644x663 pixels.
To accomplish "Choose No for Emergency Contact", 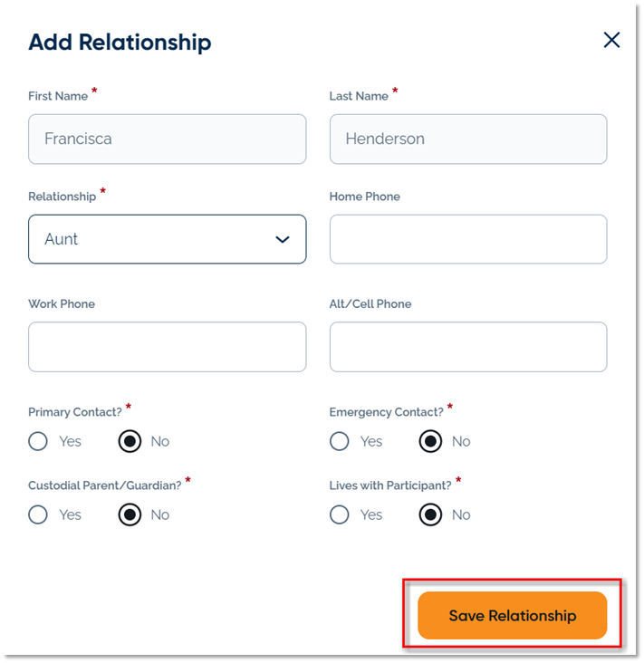I will click(x=430, y=441).
